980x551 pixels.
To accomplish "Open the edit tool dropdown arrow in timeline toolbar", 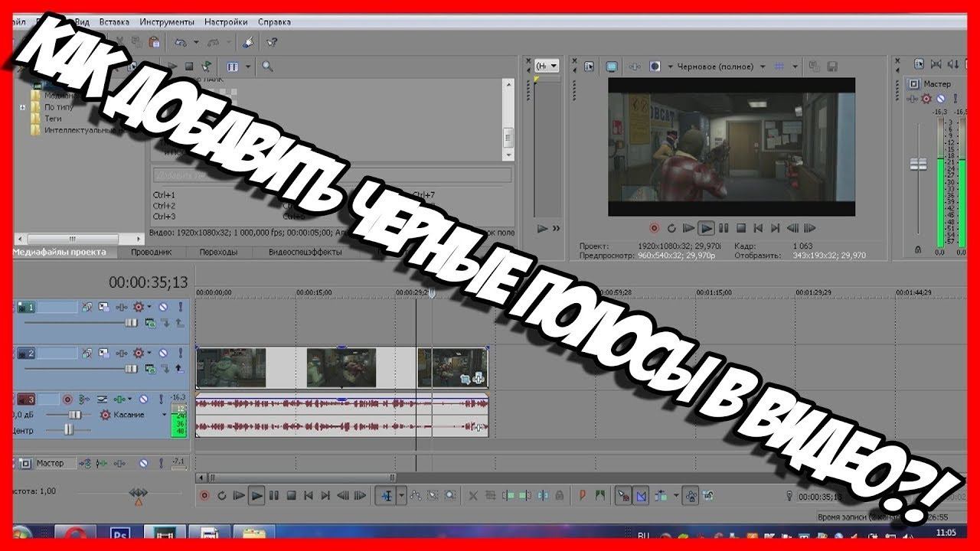I will (402, 495).
